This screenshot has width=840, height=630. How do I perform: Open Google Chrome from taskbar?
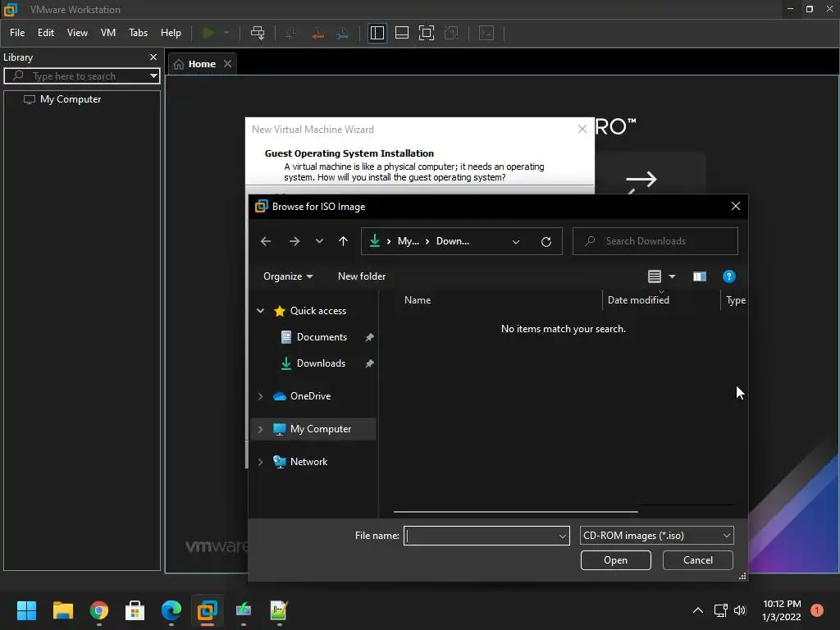pos(99,610)
